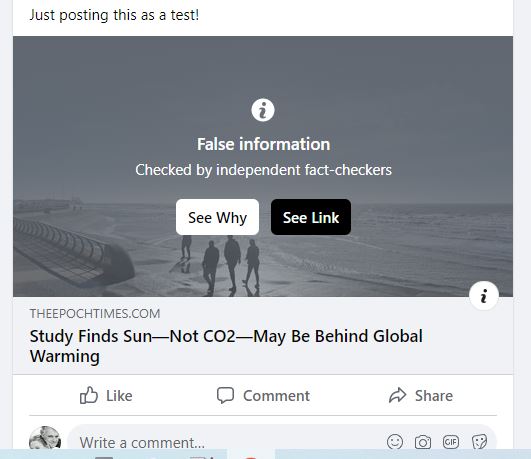Click the False information heading
531x459 pixels.
pos(263,144)
